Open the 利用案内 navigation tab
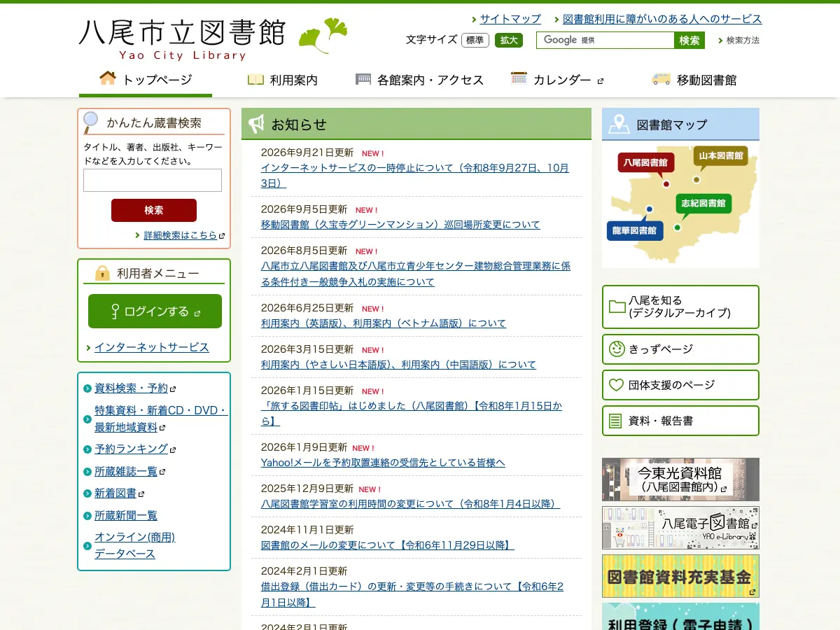This screenshot has height=630, width=840. (x=283, y=80)
